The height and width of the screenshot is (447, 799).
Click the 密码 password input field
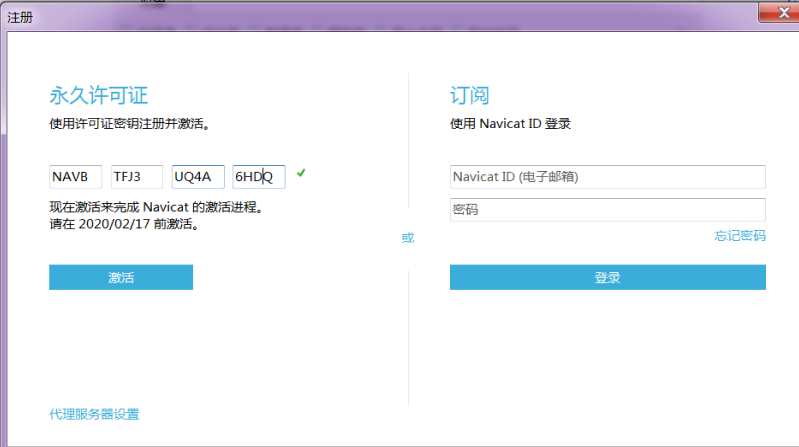click(x=607, y=209)
